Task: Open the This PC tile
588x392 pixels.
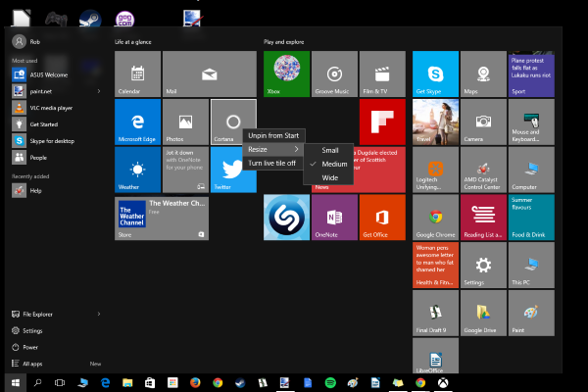Action: click(531, 265)
